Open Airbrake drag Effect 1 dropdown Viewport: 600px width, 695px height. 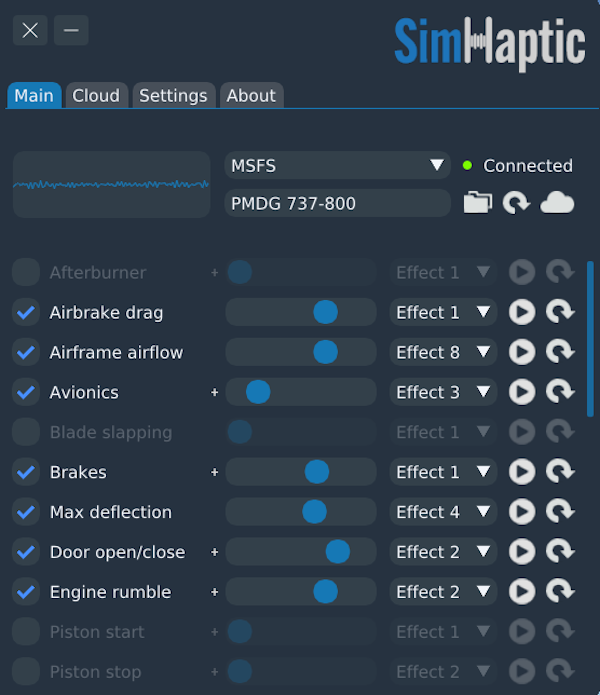(443, 312)
